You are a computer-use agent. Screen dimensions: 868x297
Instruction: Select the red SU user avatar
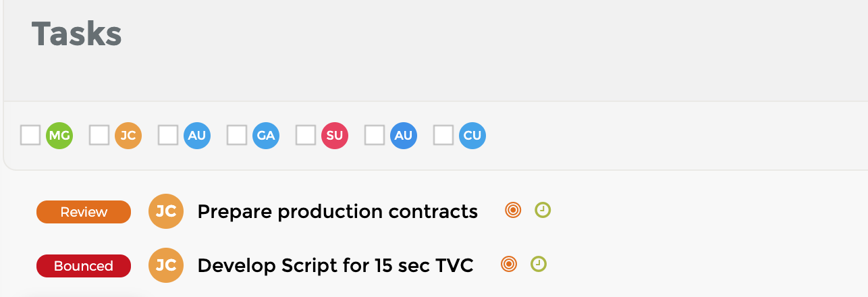coord(335,136)
